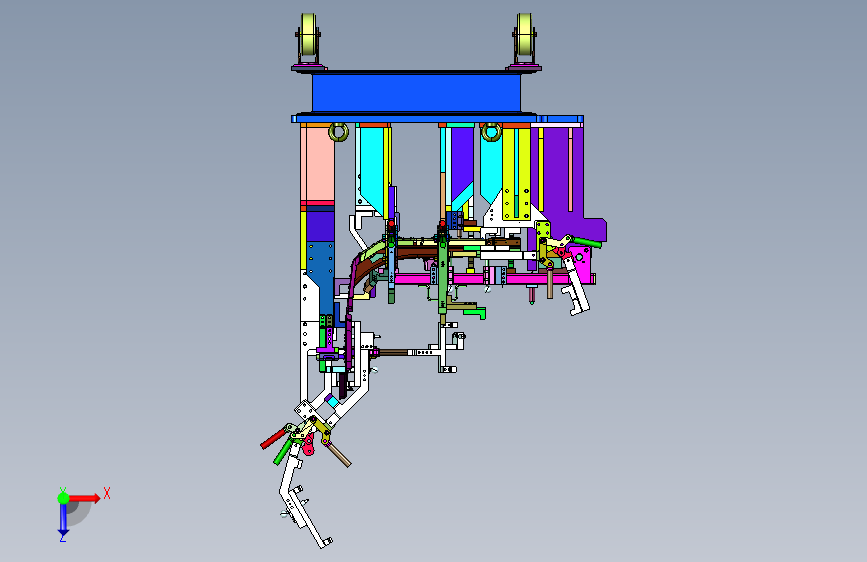This screenshot has width=867, height=562.
Task: Select the left caster wheel on top
Action: click(x=309, y=36)
